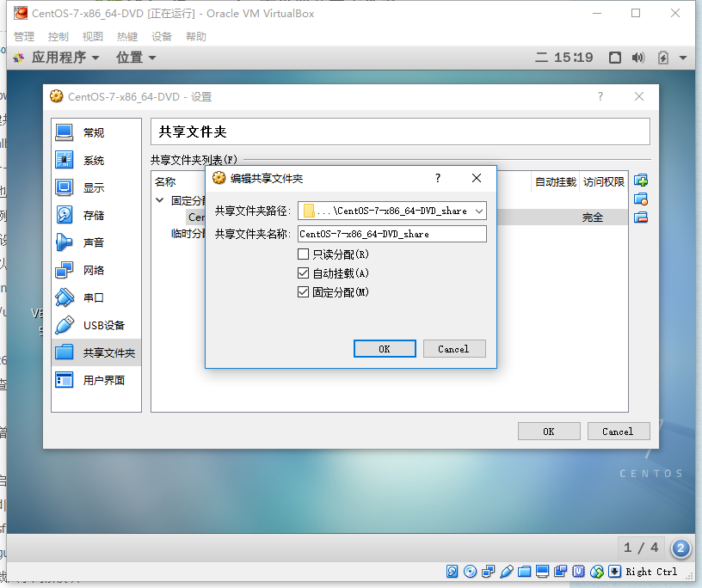
Task: Click the shared folders status bar icon
Action: pyautogui.click(x=524, y=572)
